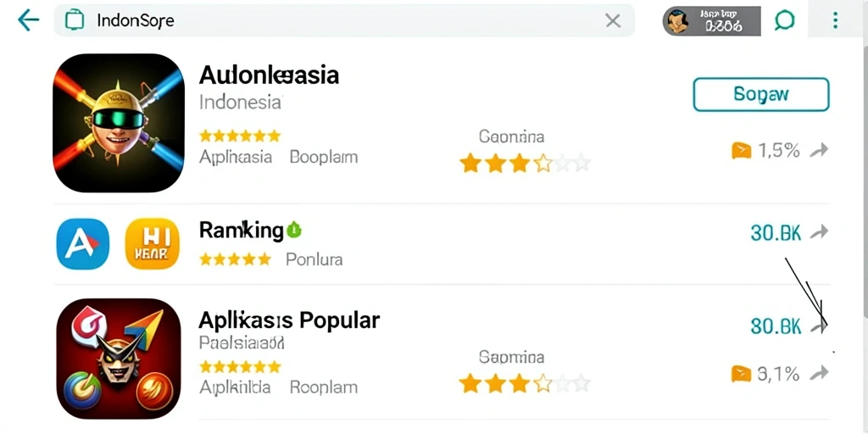The image size is (868, 434).
Task: Tap the green chat bubble icon
Action: tap(784, 21)
